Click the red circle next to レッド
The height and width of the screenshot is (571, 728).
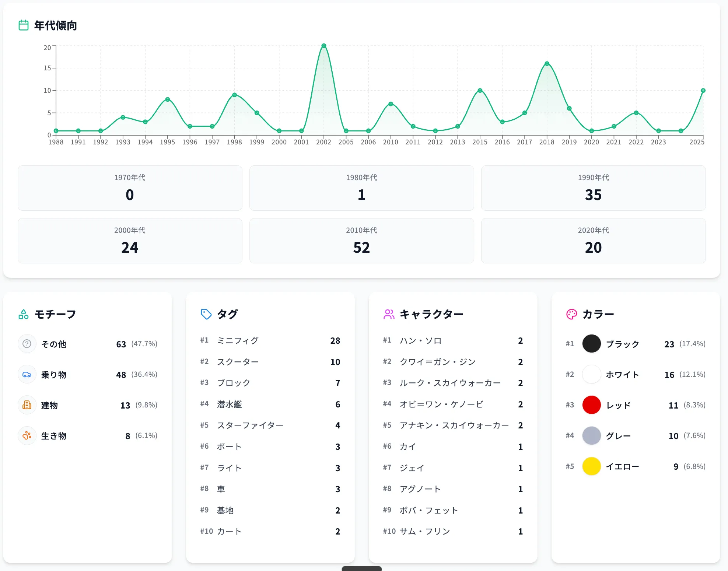coord(591,405)
